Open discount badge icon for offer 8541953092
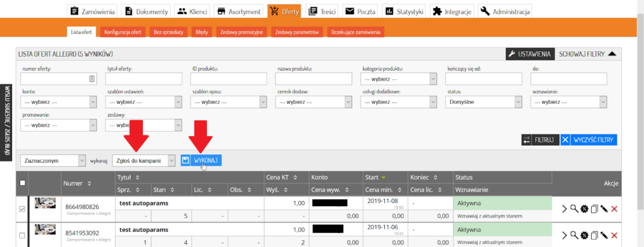 pos(584,236)
